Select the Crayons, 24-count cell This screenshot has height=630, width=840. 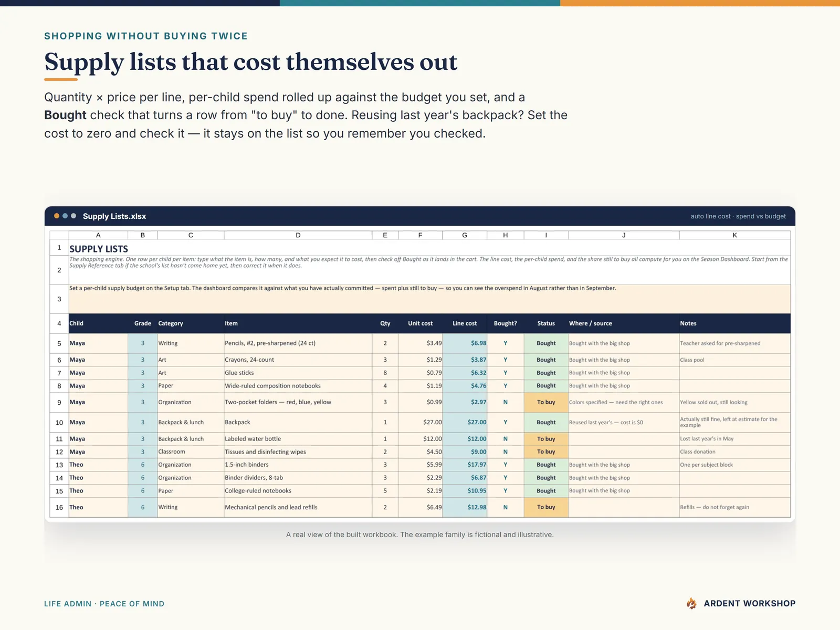[x=298, y=360]
